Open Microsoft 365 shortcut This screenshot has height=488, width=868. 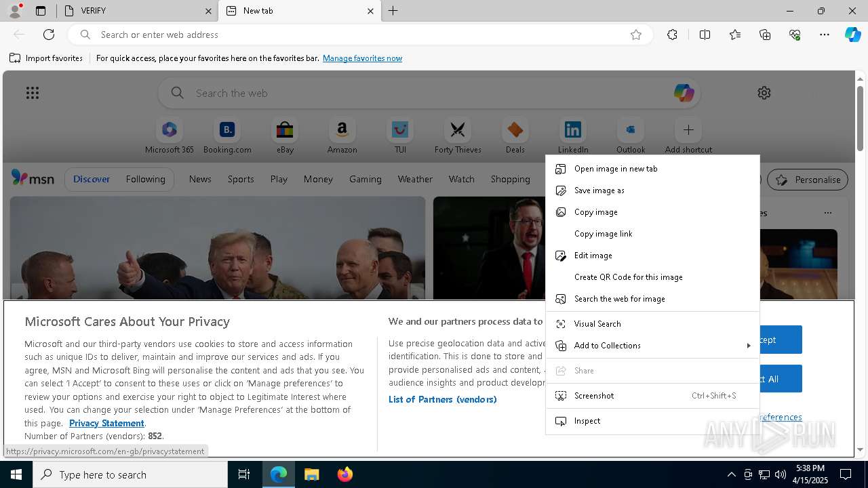pyautogui.click(x=170, y=136)
